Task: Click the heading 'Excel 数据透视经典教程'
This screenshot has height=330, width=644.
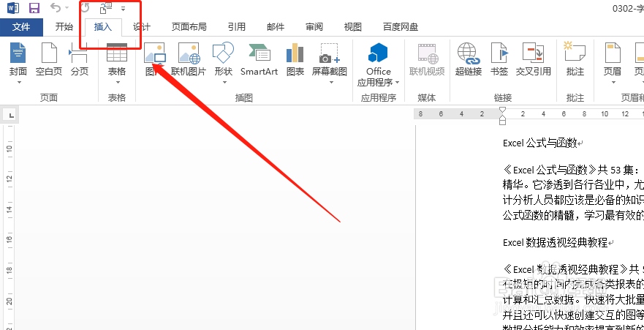Action: [x=556, y=242]
